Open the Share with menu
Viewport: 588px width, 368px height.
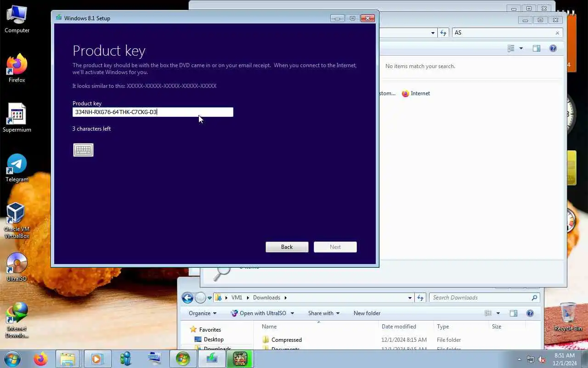tap(324, 313)
